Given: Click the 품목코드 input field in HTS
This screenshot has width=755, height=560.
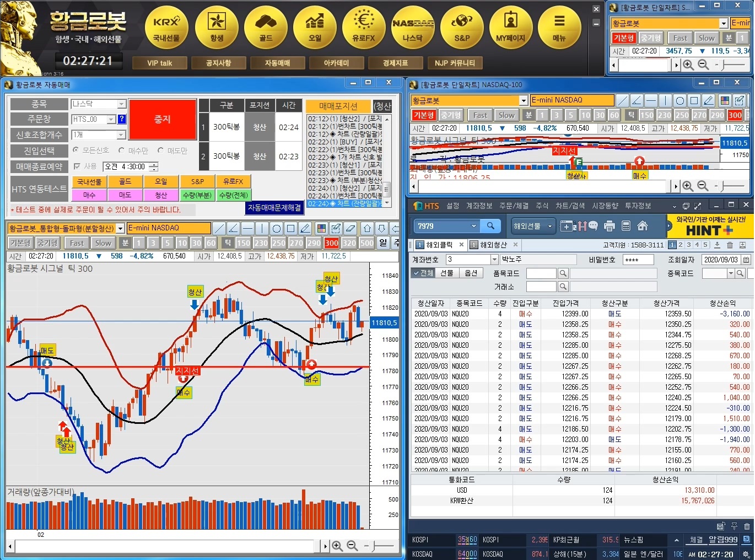Looking at the screenshot, I should click(541, 273).
